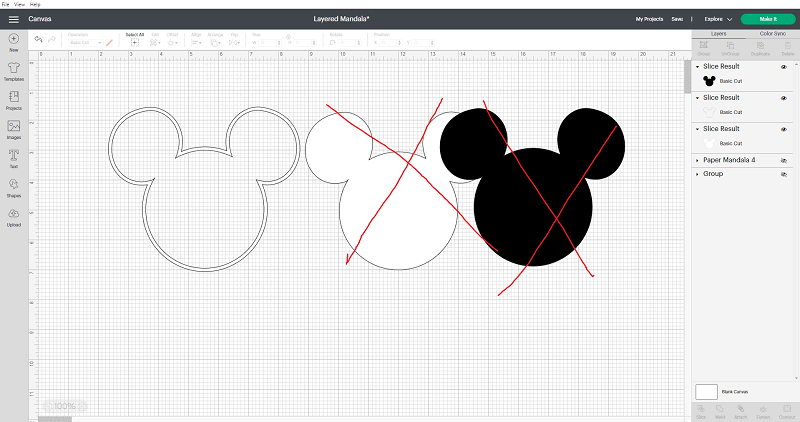Open the Help menu
The height and width of the screenshot is (422, 800).
[x=35, y=4]
